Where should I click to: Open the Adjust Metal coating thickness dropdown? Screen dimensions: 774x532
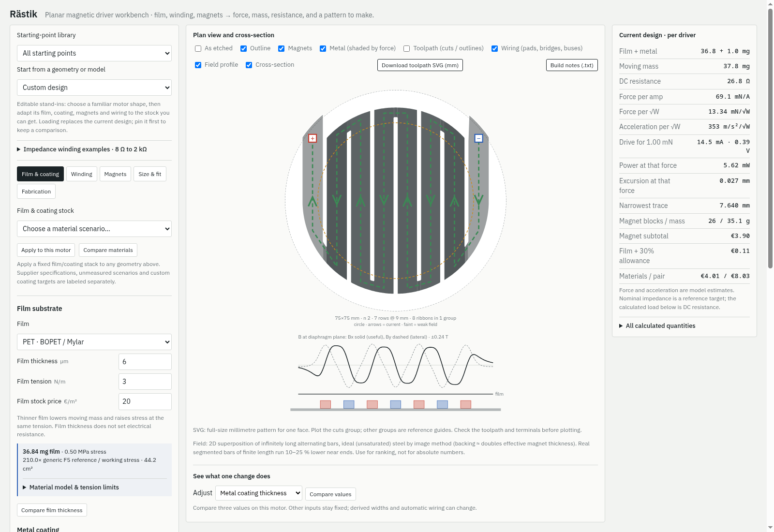point(259,493)
